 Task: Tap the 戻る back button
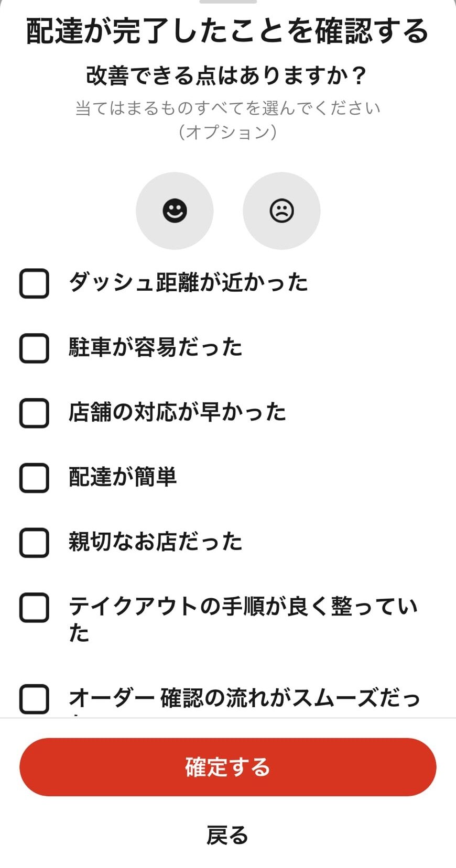227,835
